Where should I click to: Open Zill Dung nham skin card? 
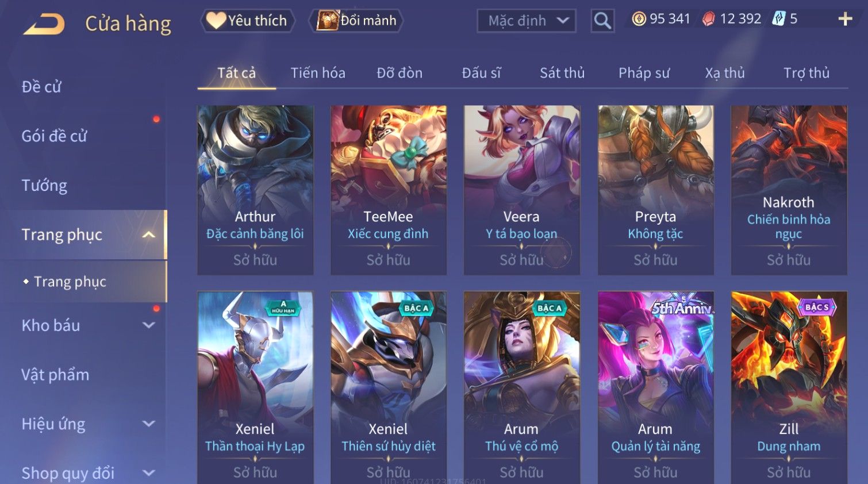(x=789, y=387)
